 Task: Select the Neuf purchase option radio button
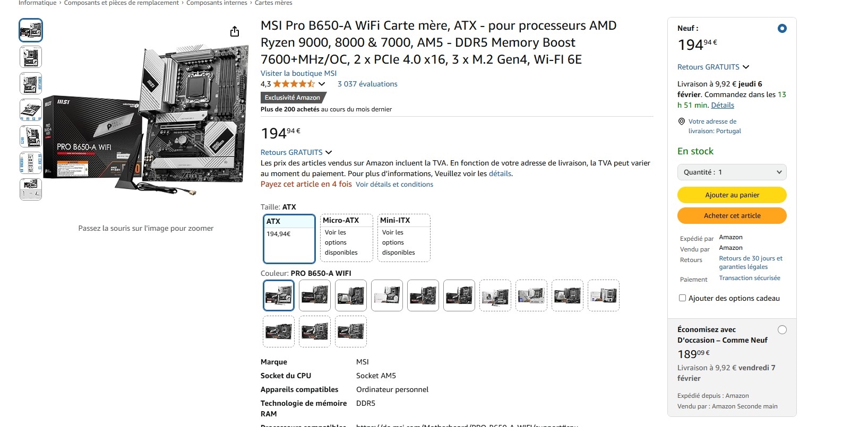[x=782, y=29]
